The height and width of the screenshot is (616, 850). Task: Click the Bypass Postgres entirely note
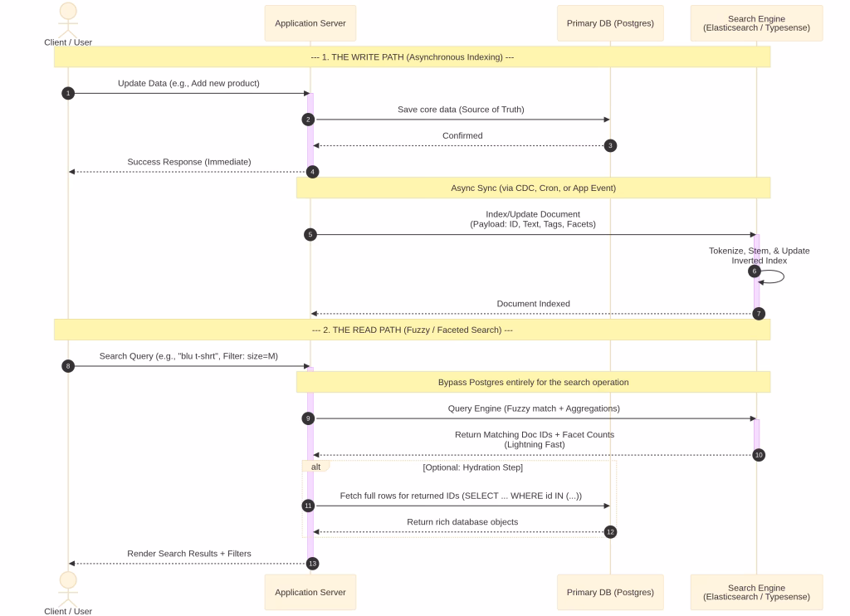[x=534, y=382]
